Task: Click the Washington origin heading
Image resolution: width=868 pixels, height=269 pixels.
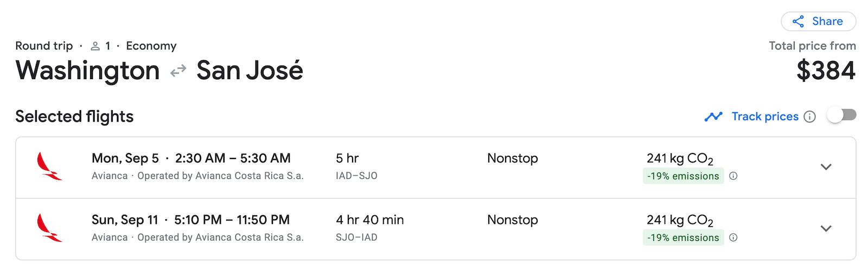Action: pos(87,71)
